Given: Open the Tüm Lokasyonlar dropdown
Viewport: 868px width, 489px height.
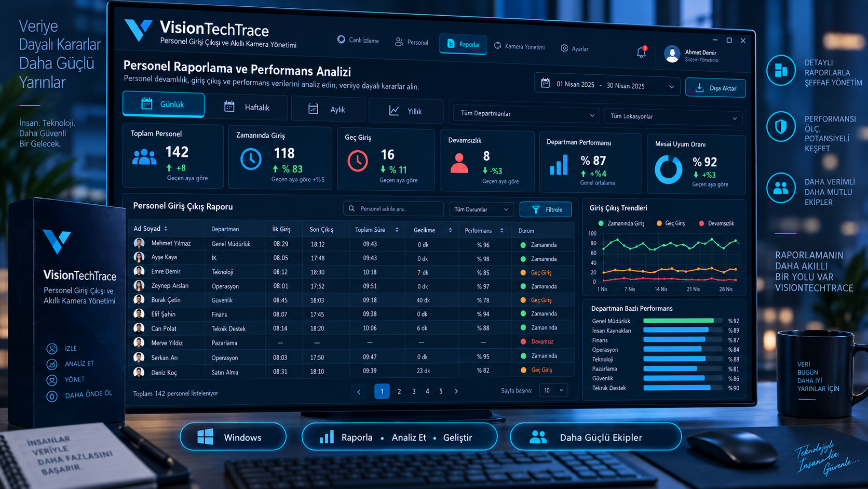Looking at the screenshot, I should coord(673,117).
